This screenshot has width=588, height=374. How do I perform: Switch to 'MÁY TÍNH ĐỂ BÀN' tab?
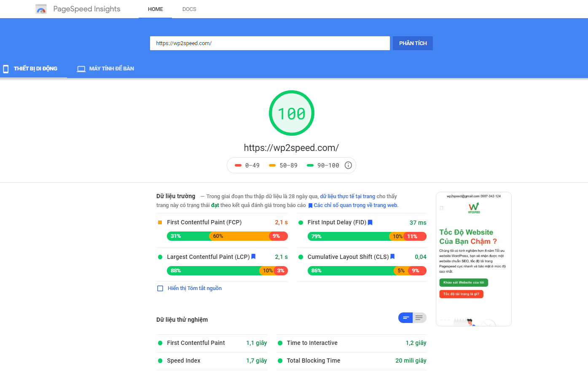tap(105, 69)
